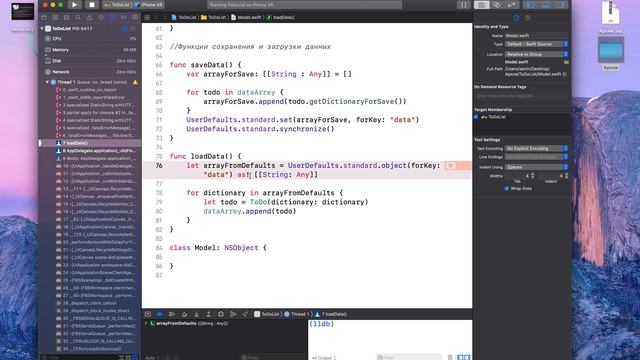Adjust Tab width stepper

pos(533,176)
